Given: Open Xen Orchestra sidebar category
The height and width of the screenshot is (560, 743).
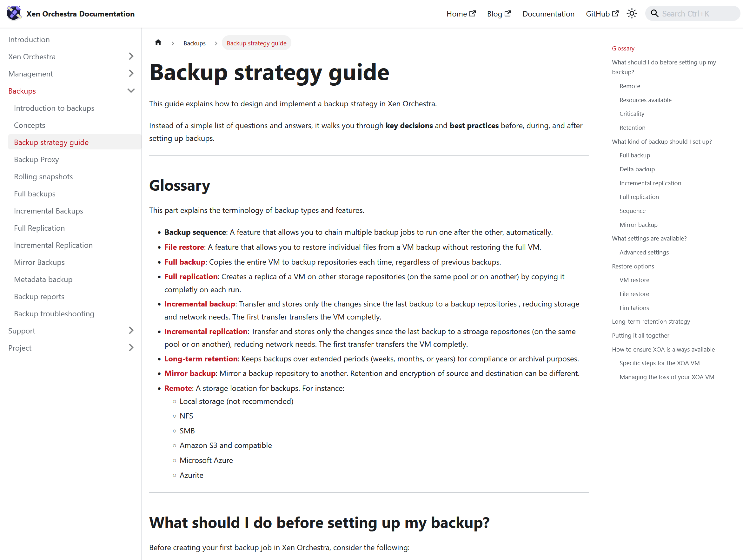Looking at the screenshot, I should [x=32, y=57].
